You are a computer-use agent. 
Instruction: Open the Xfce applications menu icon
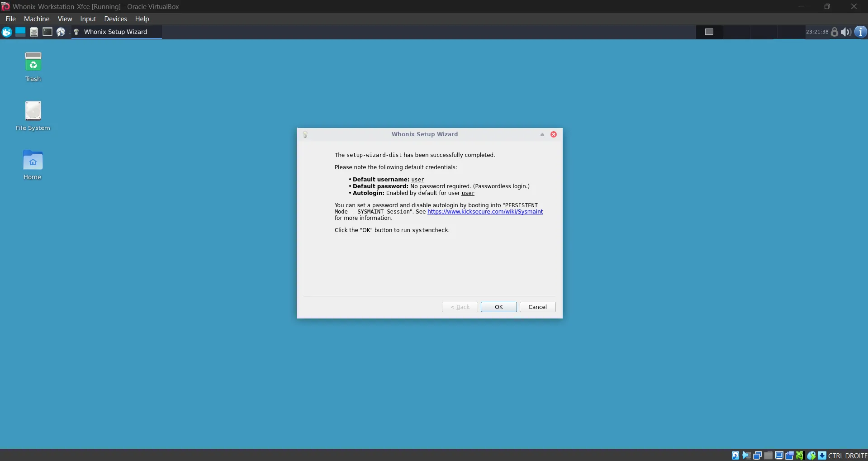click(x=7, y=32)
